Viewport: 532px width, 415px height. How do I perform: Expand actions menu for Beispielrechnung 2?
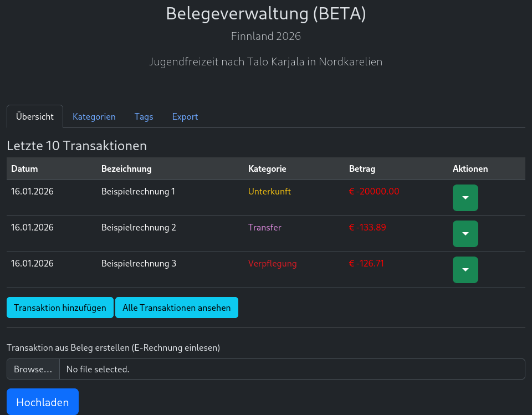click(465, 234)
